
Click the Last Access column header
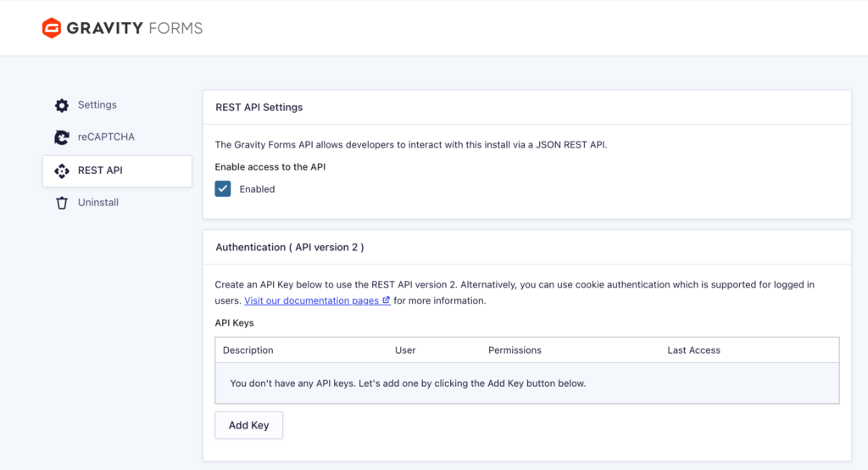tap(693, 350)
